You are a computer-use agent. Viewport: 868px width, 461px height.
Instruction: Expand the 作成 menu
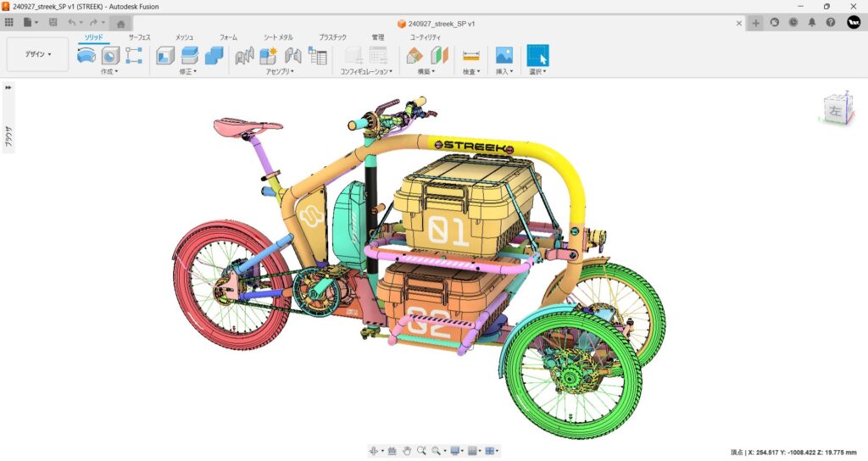[x=109, y=71]
